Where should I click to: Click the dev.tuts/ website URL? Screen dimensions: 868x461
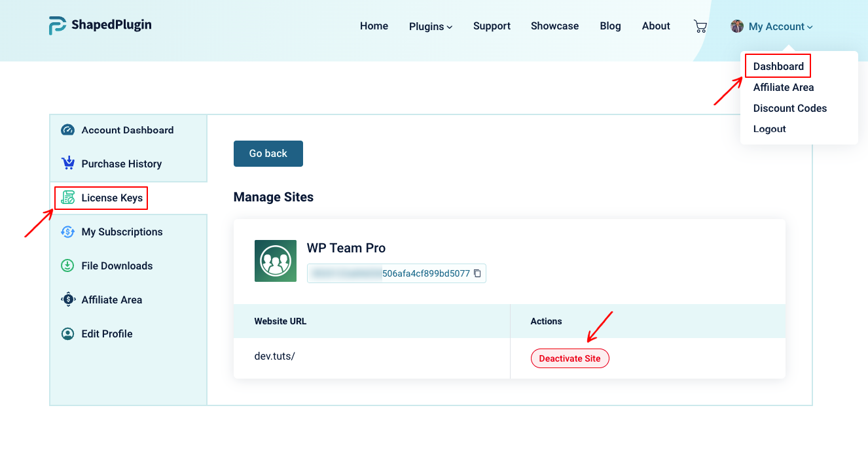(x=275, y=356)
